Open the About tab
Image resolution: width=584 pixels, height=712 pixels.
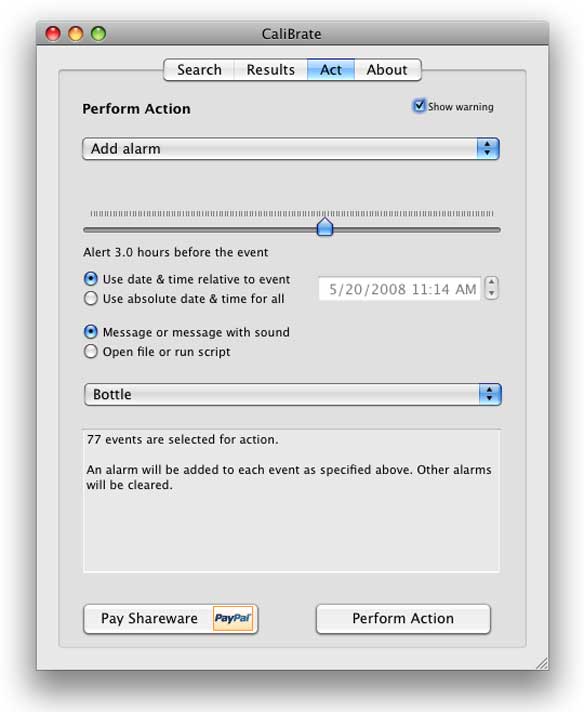pyautogui.click(x=387, y=70)
